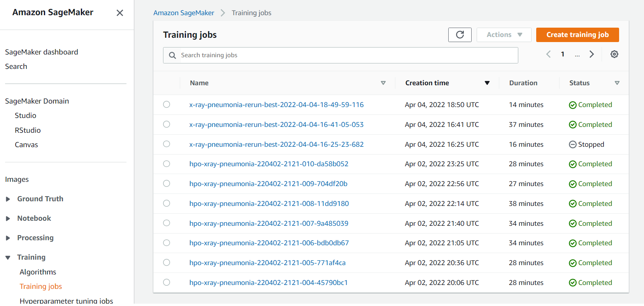
Task: Select job hpo-xray-pneumonia 006-bdb0db67
Action: [x=167, y=243]
